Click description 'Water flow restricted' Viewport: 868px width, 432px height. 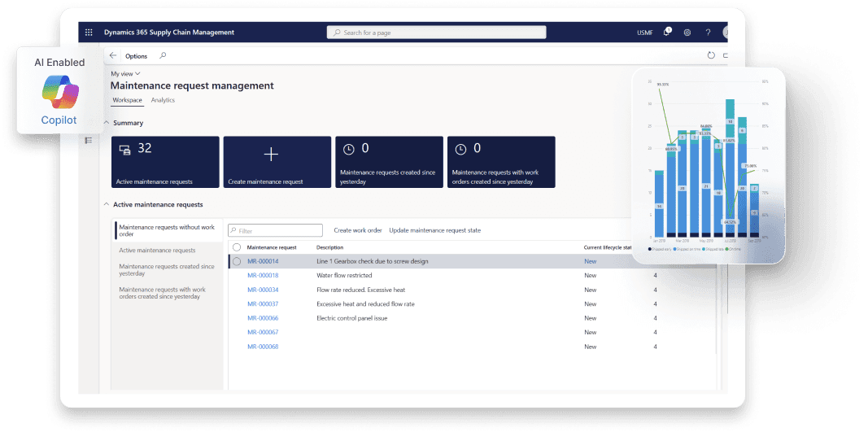tap(344, 275)
